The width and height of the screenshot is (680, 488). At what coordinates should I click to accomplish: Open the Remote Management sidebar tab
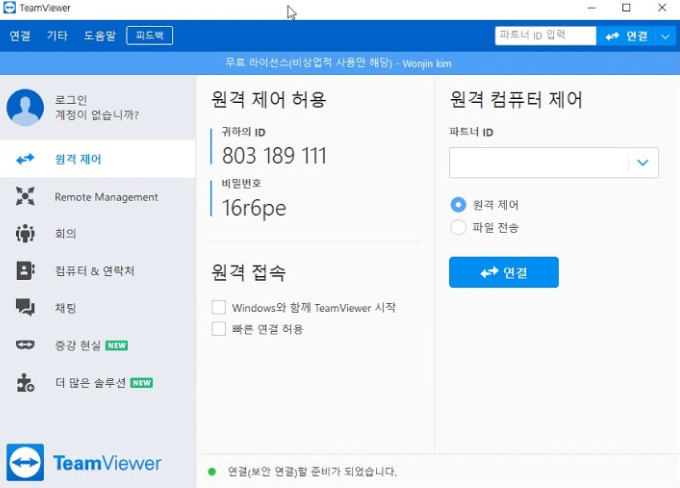(x=98, y=197)
